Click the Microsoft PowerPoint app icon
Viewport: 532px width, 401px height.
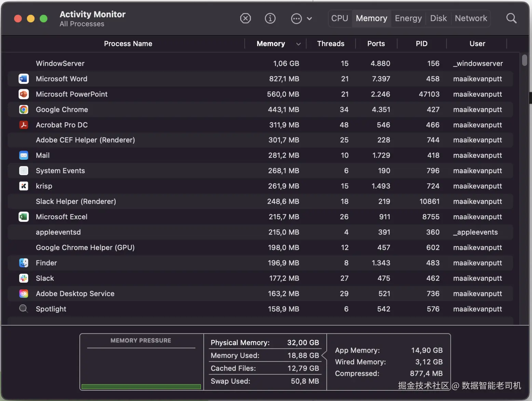click(24, 94)
